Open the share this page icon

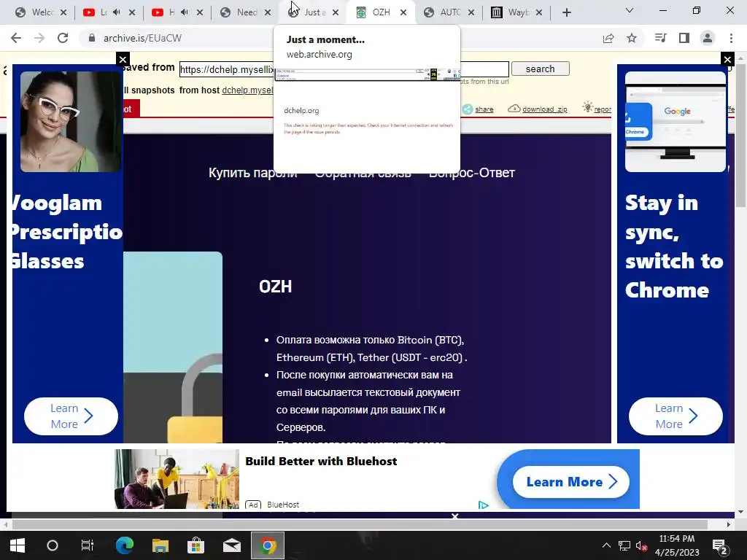coord(608,38)
